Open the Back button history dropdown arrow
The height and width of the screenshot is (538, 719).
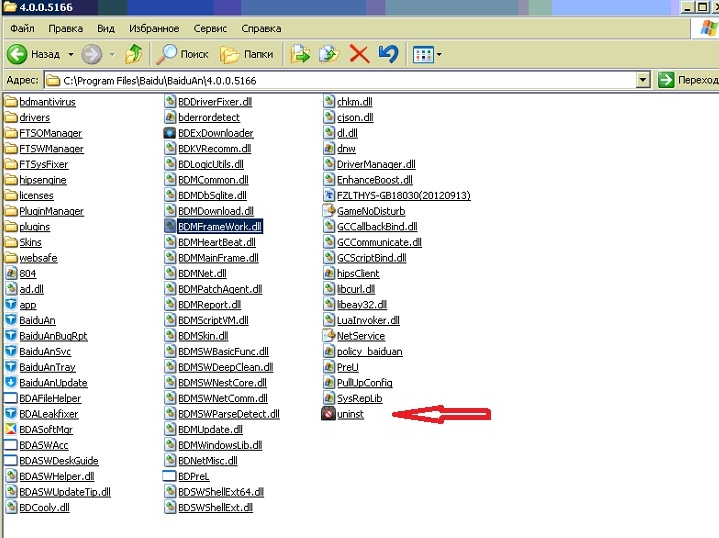click(71, 55)
